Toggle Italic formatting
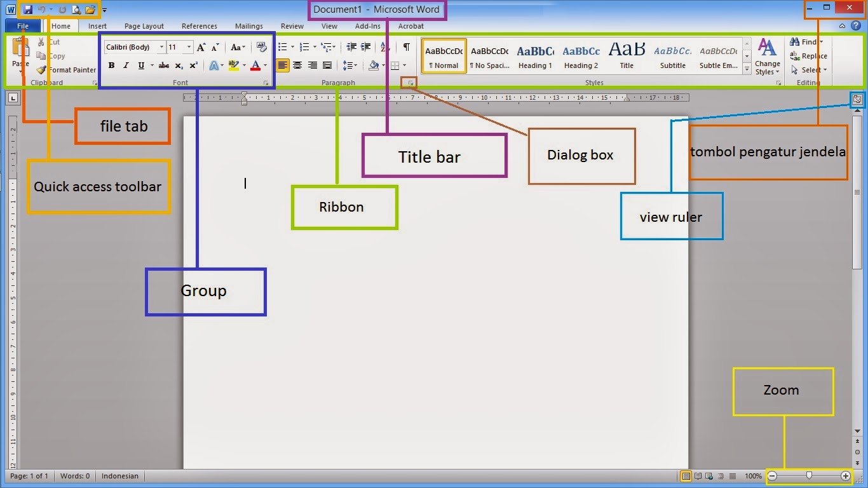The width and height of the screenshot is (868, 488). [x=126, y=65]
